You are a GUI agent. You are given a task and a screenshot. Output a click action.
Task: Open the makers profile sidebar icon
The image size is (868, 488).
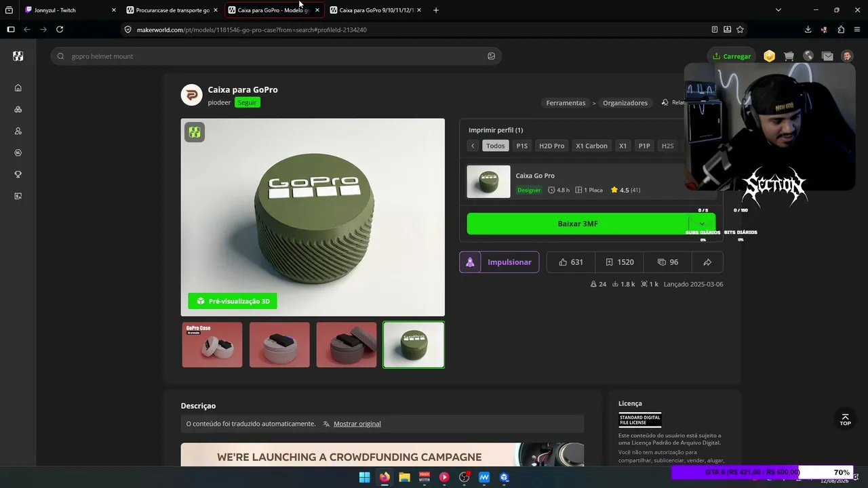(x=18, y=131)
